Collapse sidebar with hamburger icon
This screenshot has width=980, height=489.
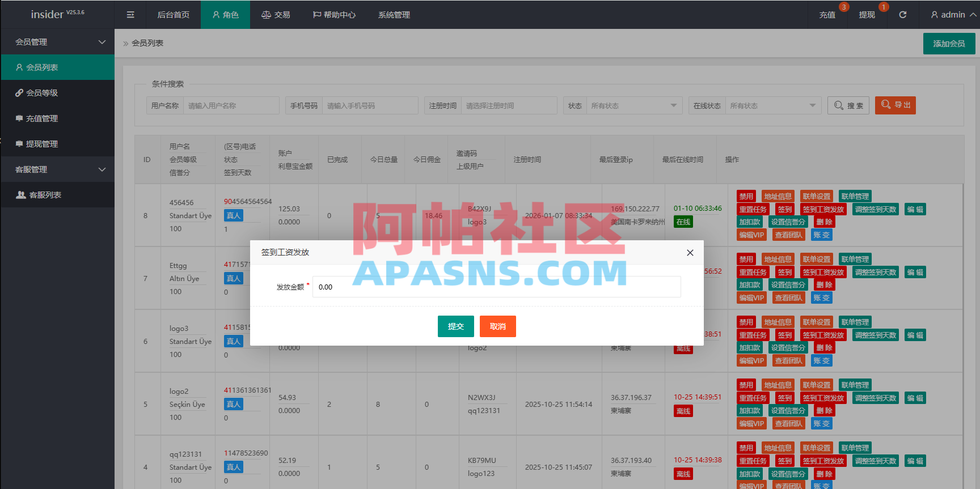point(130,15)
